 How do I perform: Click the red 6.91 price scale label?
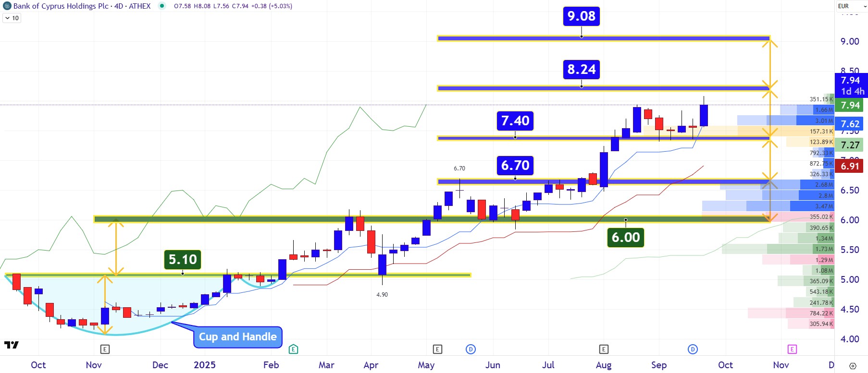849,166
